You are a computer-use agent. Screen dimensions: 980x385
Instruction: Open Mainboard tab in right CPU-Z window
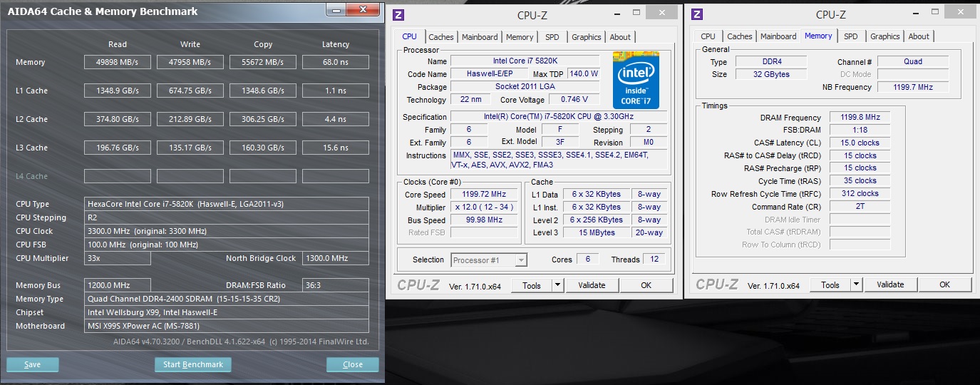point(778,36)
